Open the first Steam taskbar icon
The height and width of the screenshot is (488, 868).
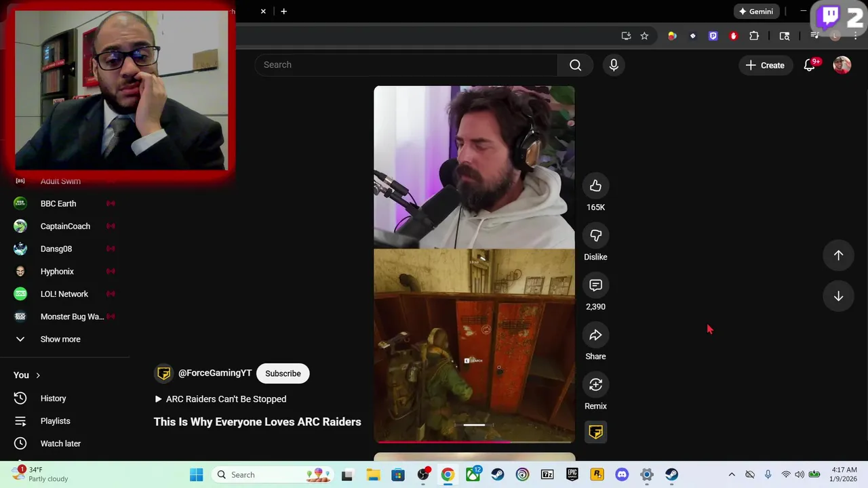[x=498, y=474]
